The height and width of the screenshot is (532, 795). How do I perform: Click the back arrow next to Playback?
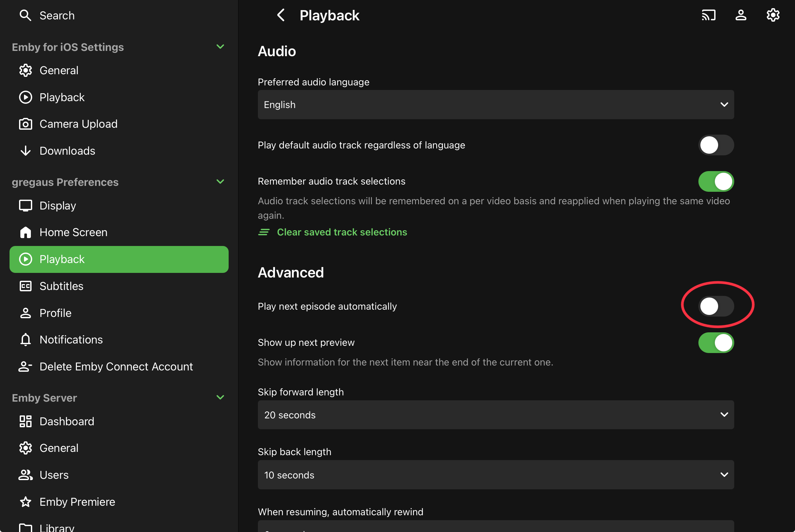tap(281, 15)
